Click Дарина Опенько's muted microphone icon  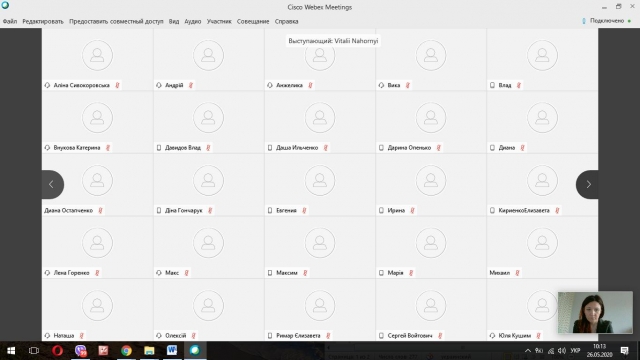click(x=438, y=148)
